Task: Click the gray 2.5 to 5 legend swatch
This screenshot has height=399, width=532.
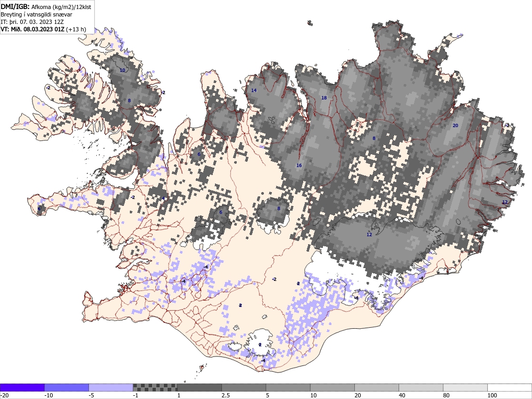Action: [x=244, y=387]
